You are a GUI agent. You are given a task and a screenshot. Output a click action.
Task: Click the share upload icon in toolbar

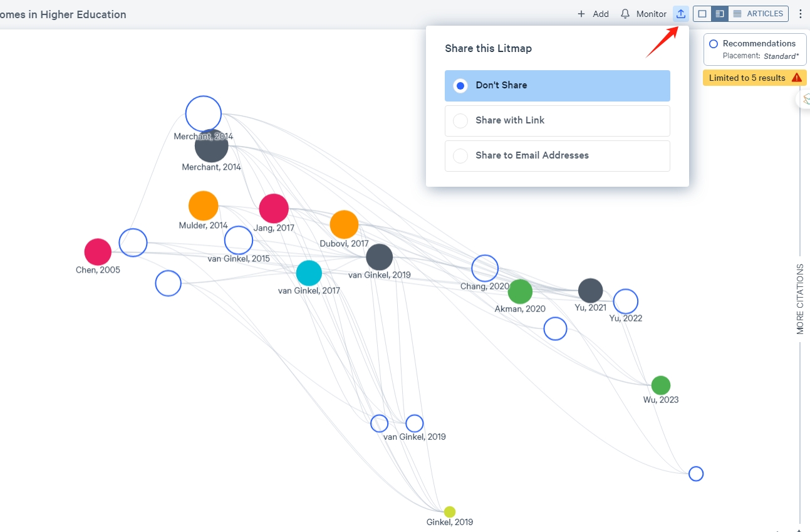(681, 14)
